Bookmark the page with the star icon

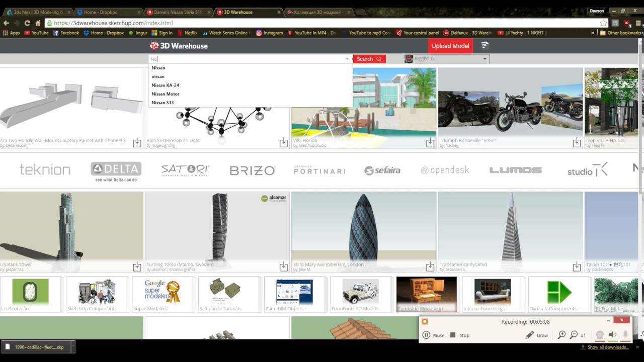pos(603,23)
